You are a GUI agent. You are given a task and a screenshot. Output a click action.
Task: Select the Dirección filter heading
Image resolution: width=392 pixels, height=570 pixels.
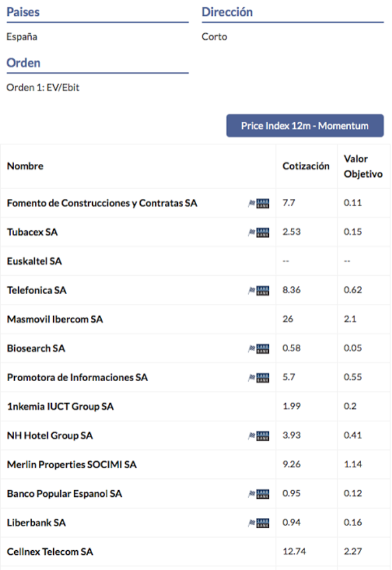tap(227, 12)
